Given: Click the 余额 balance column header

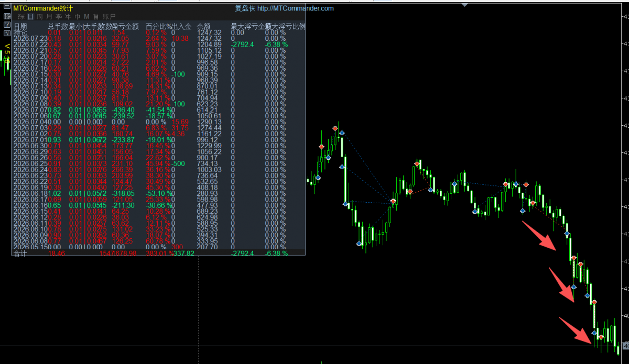Looking at the screenshot, I should [x=203, y=26].
